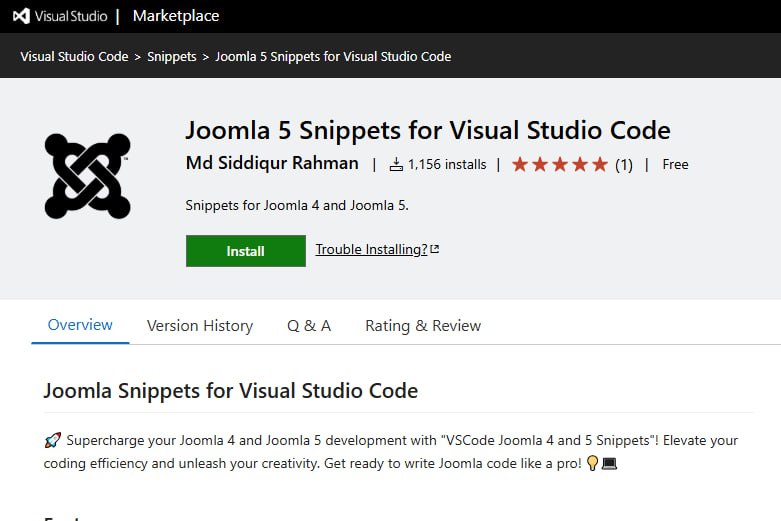Click the installs download icon
The image size is (781, 521).
coord(396,164)
